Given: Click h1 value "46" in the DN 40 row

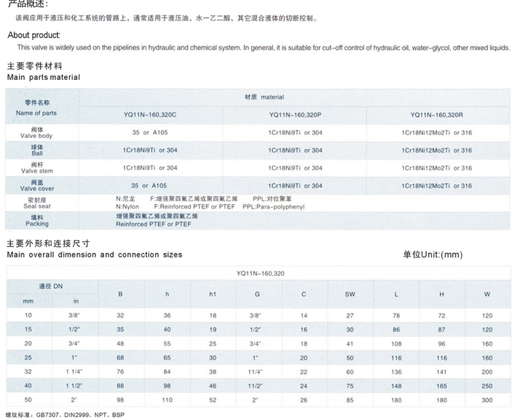Looking at the screenshot, I should [213, 386].
